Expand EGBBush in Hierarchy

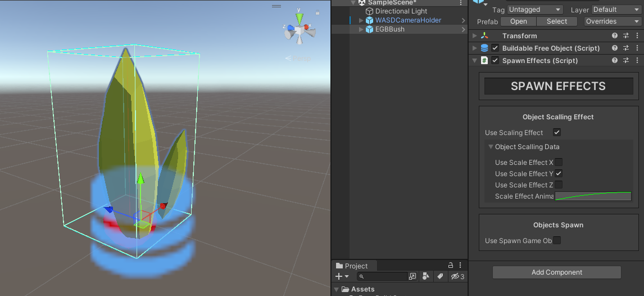pyautogui.click(x=361, y=29)
